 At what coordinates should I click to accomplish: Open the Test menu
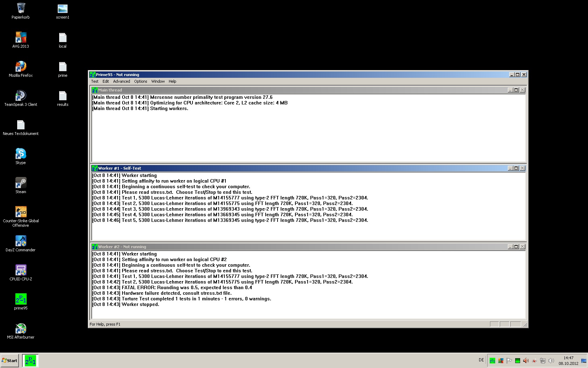pyautogui.click(x=95, y=81)
